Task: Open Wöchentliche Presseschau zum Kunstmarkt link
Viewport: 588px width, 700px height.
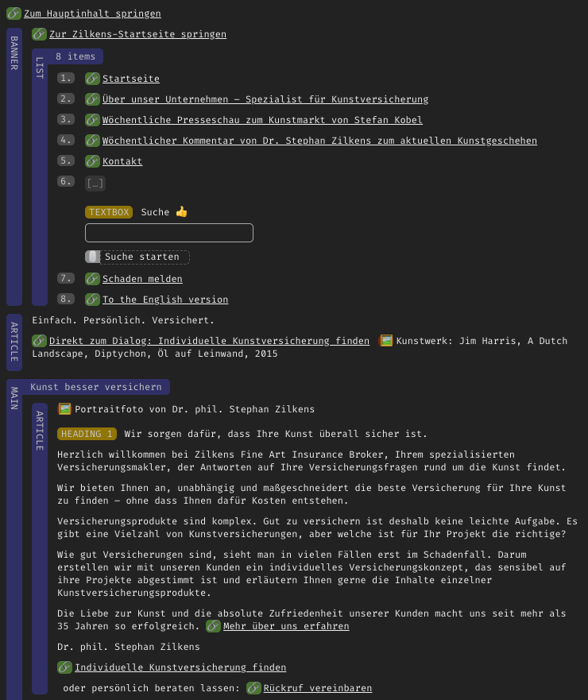Action: pyautogui.click(x=262, y=120)
